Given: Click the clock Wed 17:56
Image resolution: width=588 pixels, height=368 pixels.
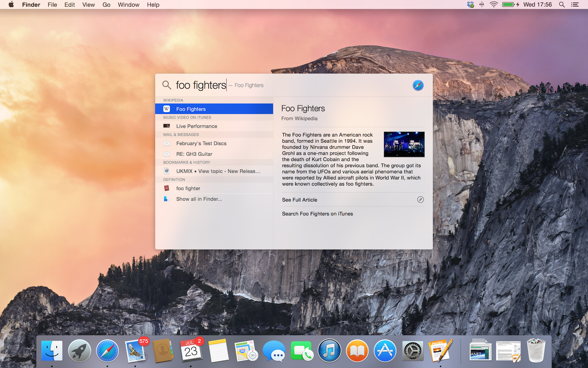Looking at the screenshot, I should click(537, 4).
